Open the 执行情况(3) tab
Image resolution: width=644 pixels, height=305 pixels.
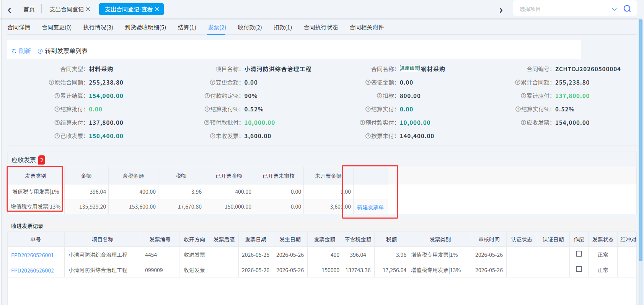pos(98,27)
